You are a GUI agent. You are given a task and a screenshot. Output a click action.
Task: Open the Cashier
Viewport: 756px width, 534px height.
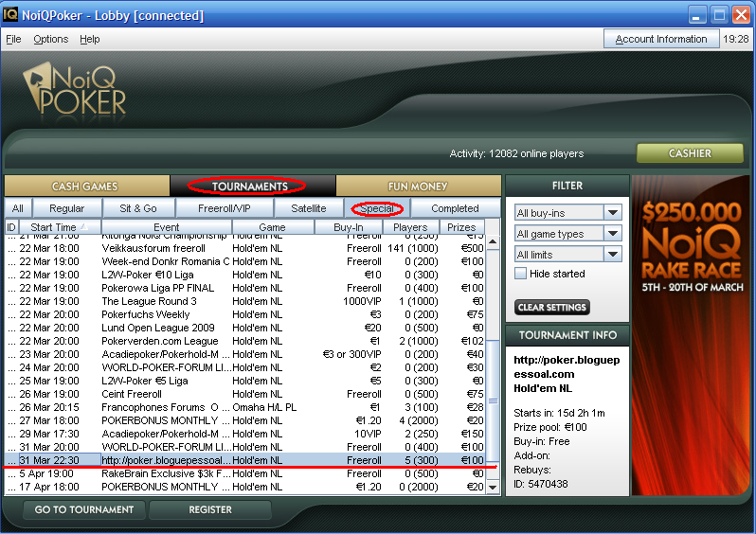point(690,153)
